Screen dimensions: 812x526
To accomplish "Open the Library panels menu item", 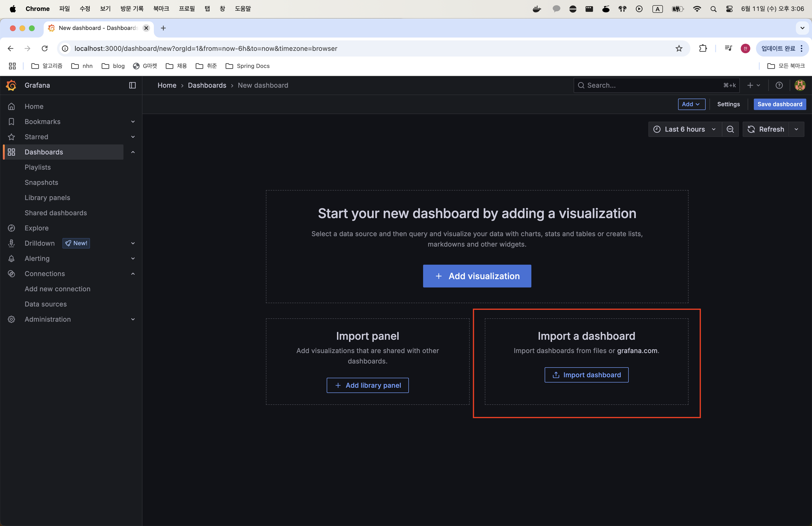I will point(47,198).
